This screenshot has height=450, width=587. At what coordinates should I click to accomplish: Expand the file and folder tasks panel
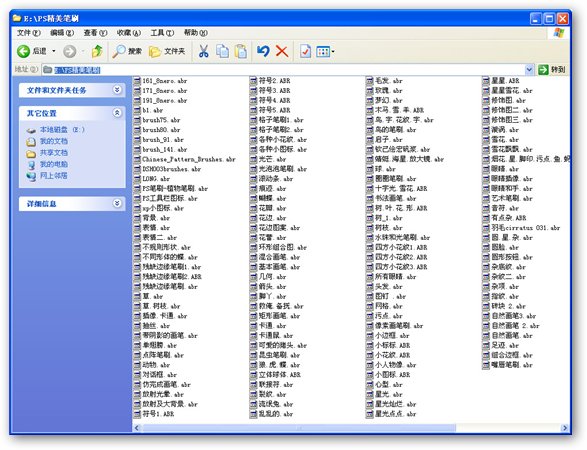(x=117, y=90)
